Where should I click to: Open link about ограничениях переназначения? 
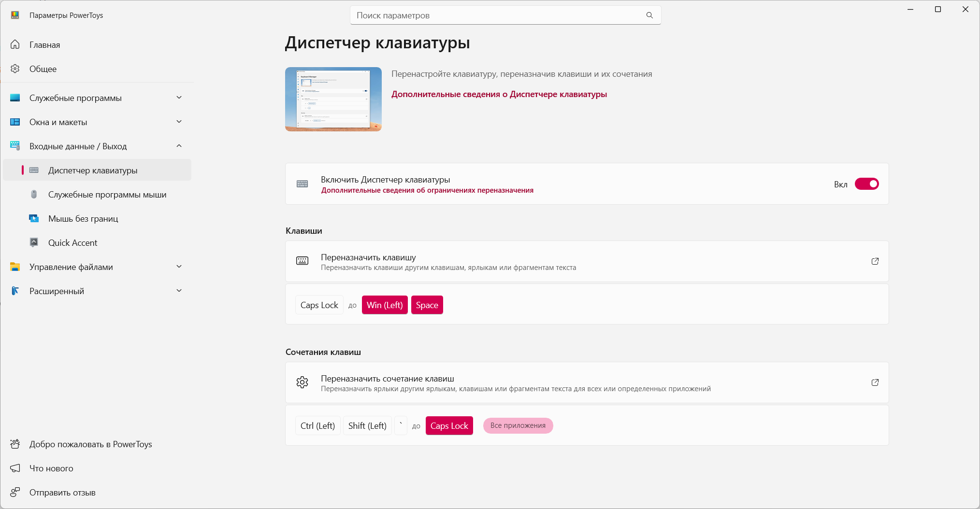[x=427, y=190]
